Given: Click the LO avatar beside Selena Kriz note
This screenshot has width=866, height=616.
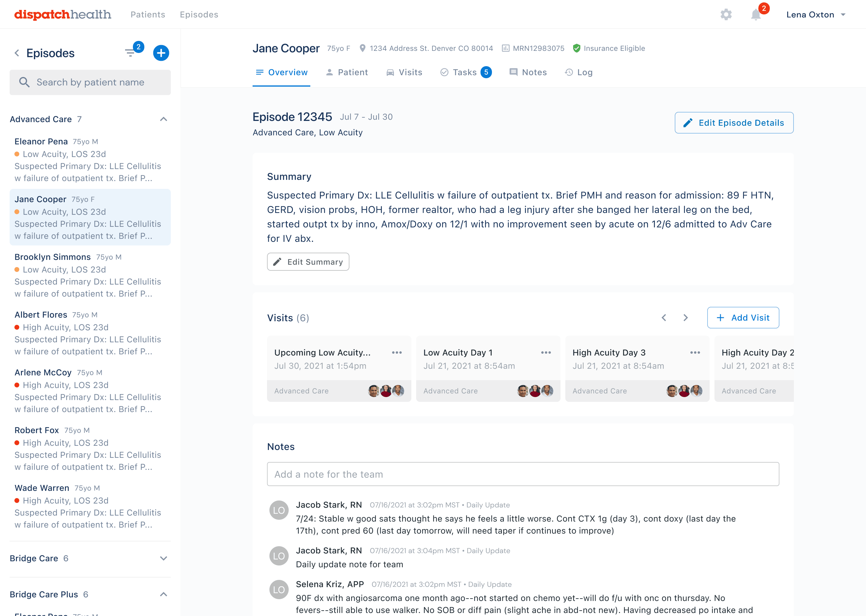Looking at the screenshot, I should click(279, 590).
